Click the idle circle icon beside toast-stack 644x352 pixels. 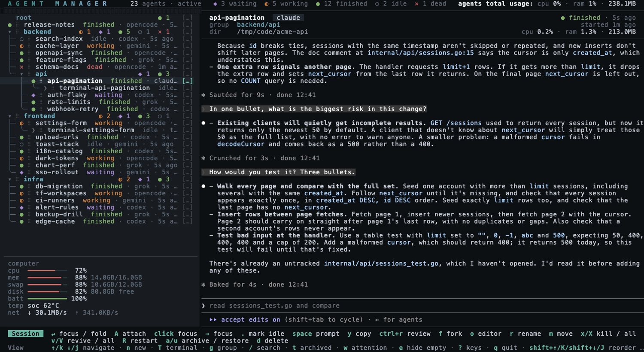pos(21,144)
